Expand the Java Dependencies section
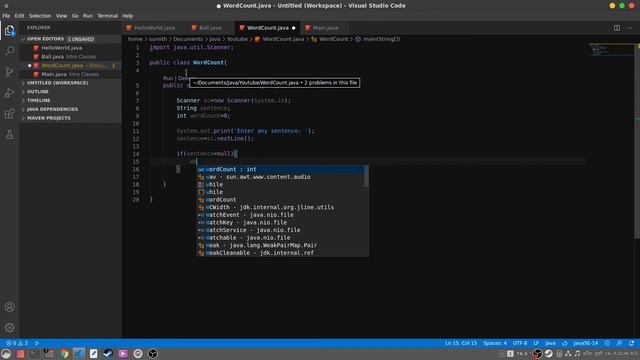This screenshot has width=640, height=360. pyautogui.click(x=52, y=109)
